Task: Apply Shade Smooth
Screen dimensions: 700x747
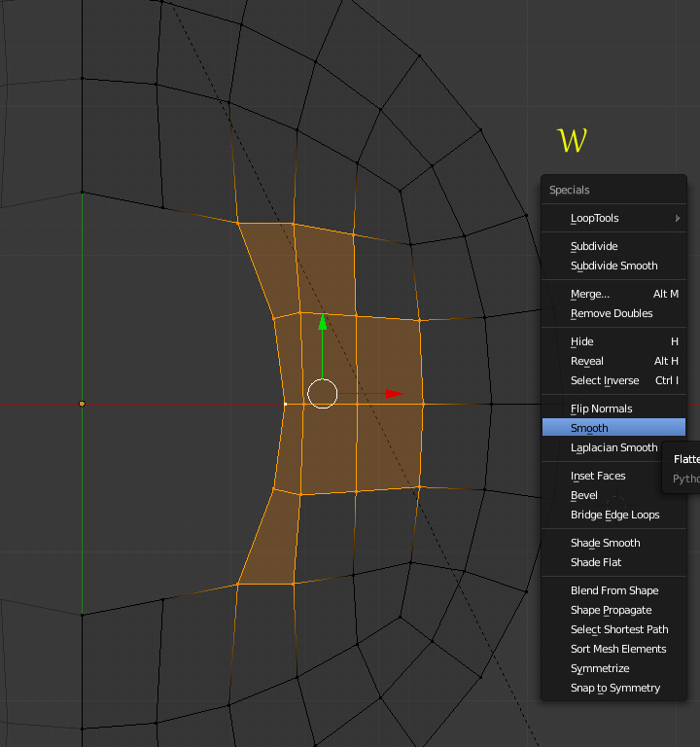Action: (x=613, y=543)
